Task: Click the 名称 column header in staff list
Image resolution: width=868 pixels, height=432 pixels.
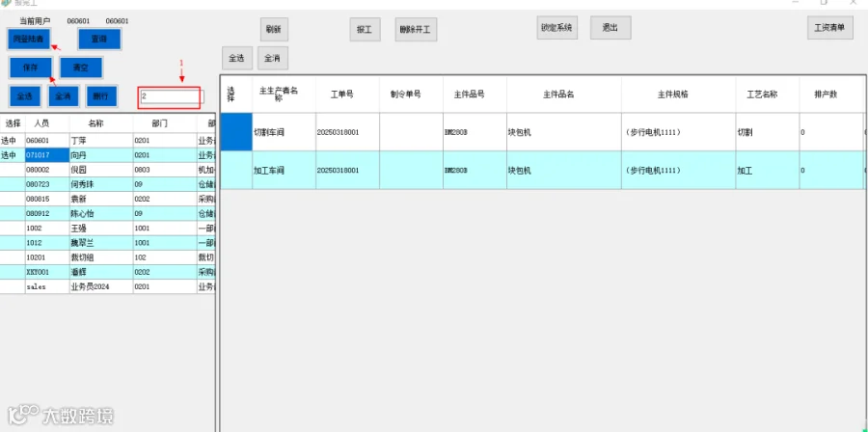Action: click(101, 123)
